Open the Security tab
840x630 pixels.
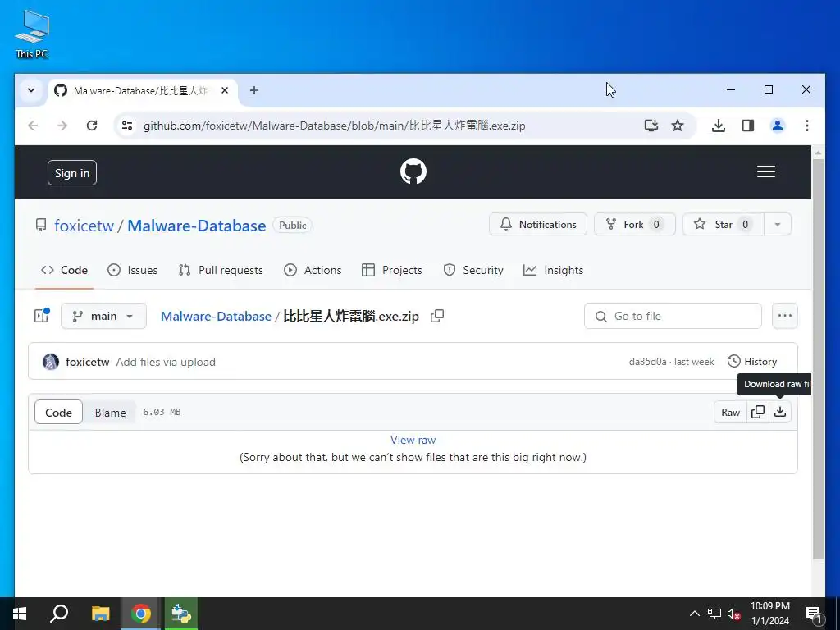coord(473,270)
